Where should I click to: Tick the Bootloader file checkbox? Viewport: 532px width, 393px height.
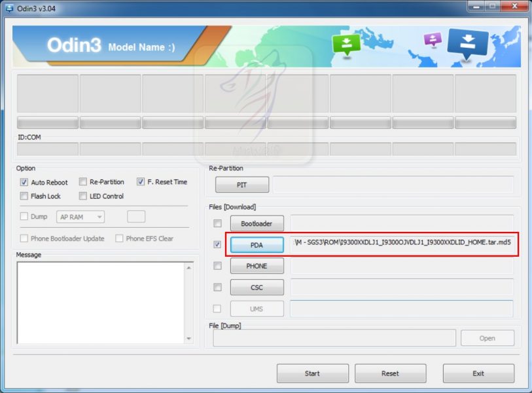[217, 224]
